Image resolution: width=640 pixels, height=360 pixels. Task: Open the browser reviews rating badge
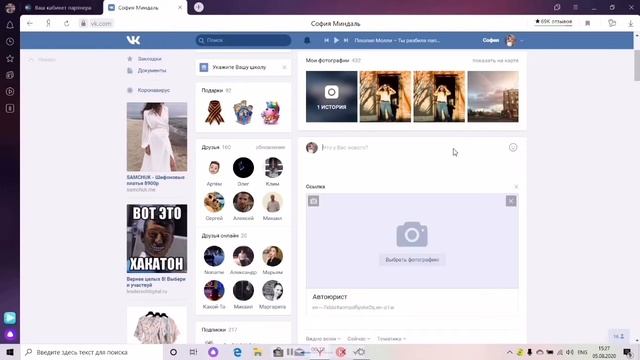click(553, 22)
